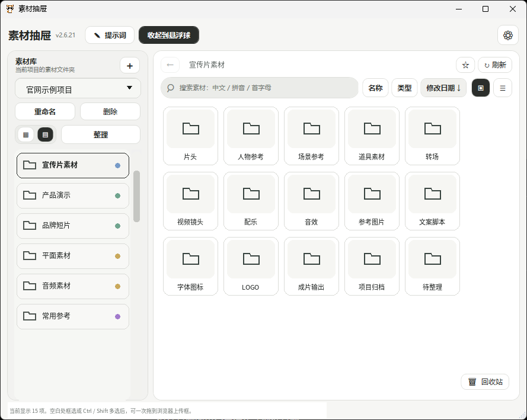Open the 待整理 folder
The image size is (527, 420).
coord(432,266)
